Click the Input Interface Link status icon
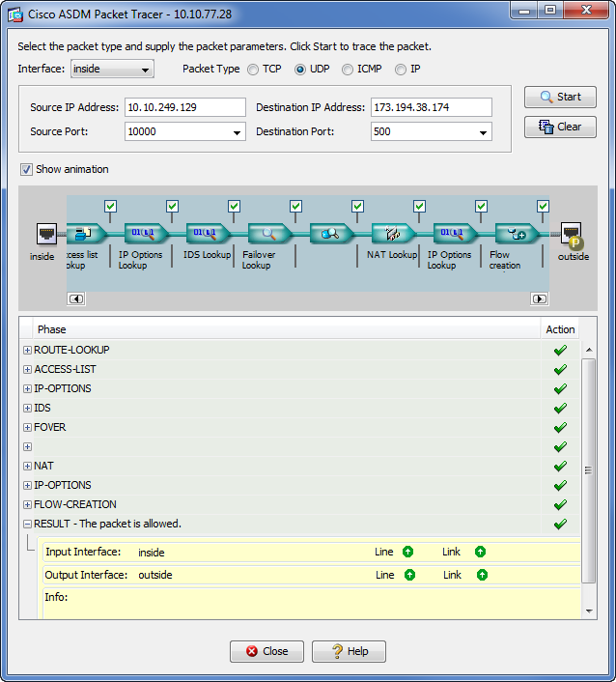This screenshot has width=616, height=682. coord(480,552)
